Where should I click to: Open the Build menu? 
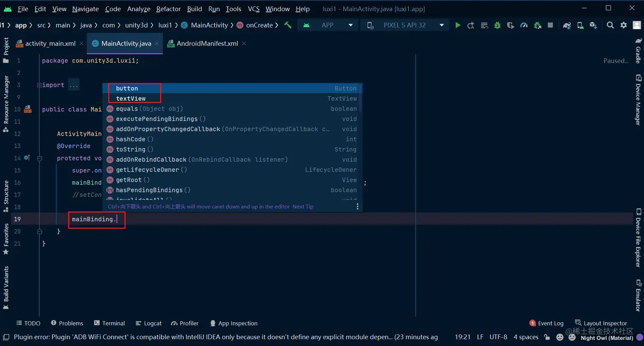195,9
